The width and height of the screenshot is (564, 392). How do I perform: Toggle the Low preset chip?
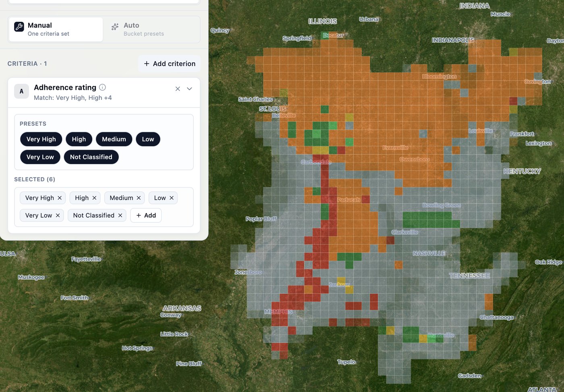click(148, 139)
